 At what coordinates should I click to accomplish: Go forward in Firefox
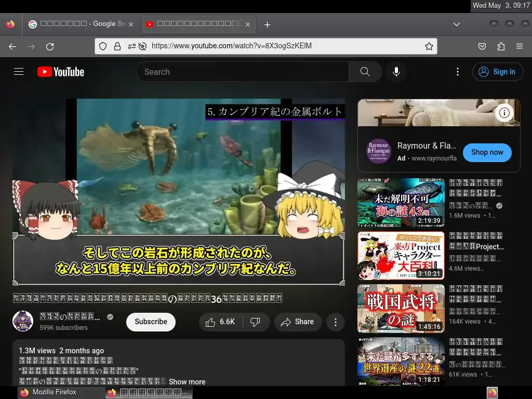[x=31, y=46]
